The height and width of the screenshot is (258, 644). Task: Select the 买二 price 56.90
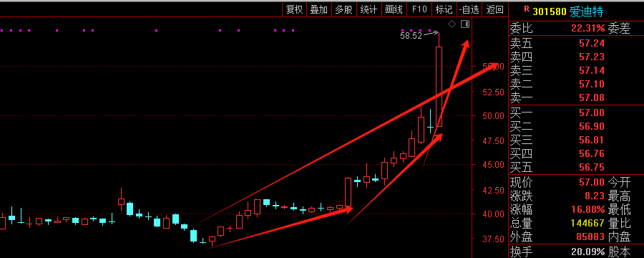tap(592, 126)
